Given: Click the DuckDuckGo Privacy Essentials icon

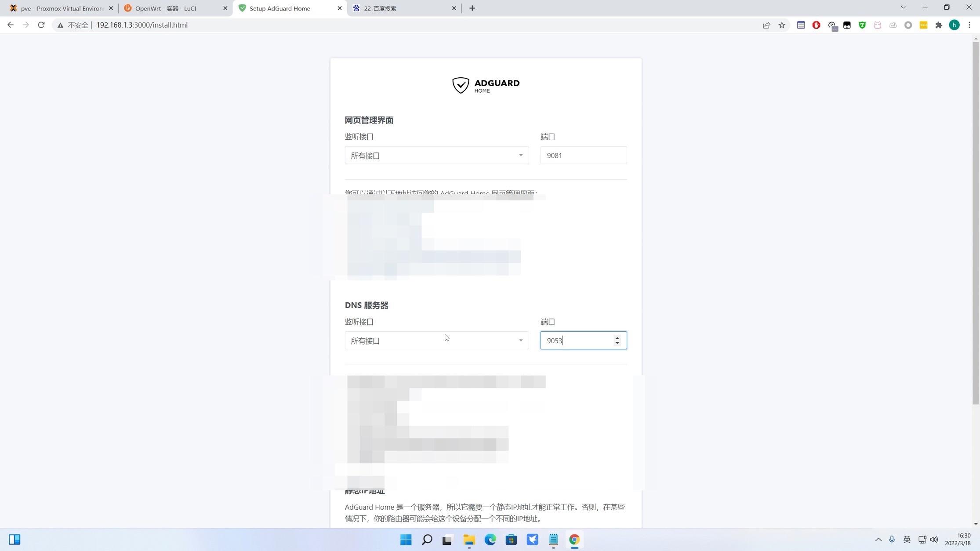Looking at the screenshot, I should [847, 25].
